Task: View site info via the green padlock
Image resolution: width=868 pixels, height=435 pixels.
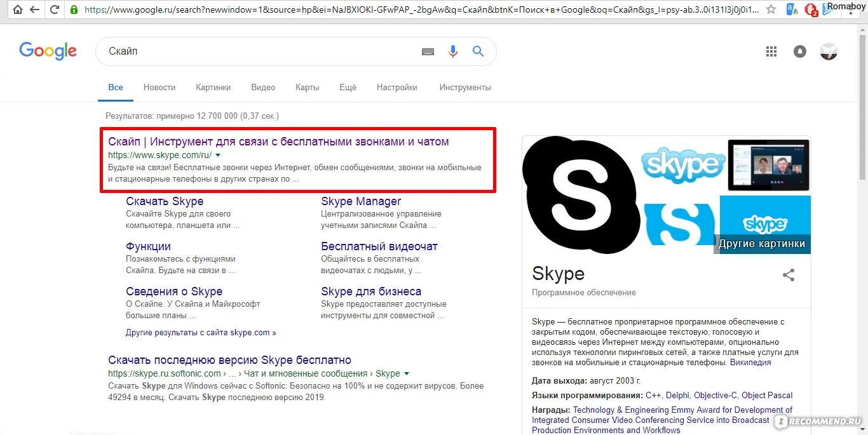Action: (74, 10)
